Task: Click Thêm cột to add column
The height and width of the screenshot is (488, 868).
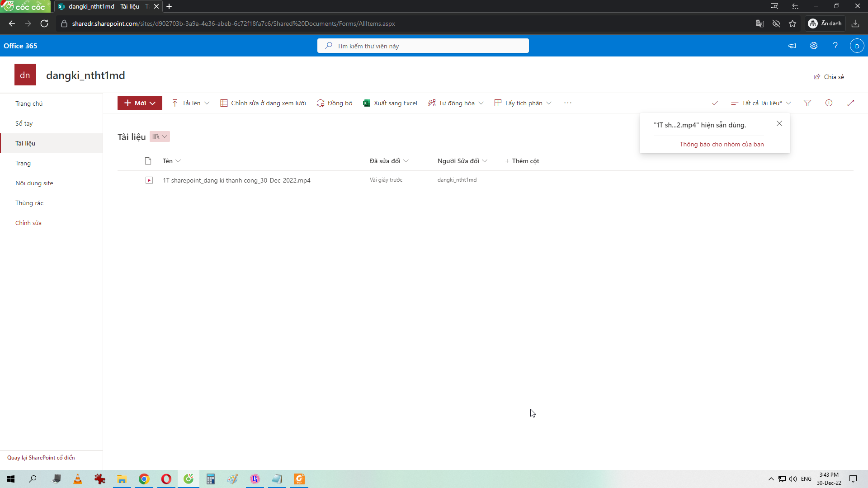Action: 522,161
